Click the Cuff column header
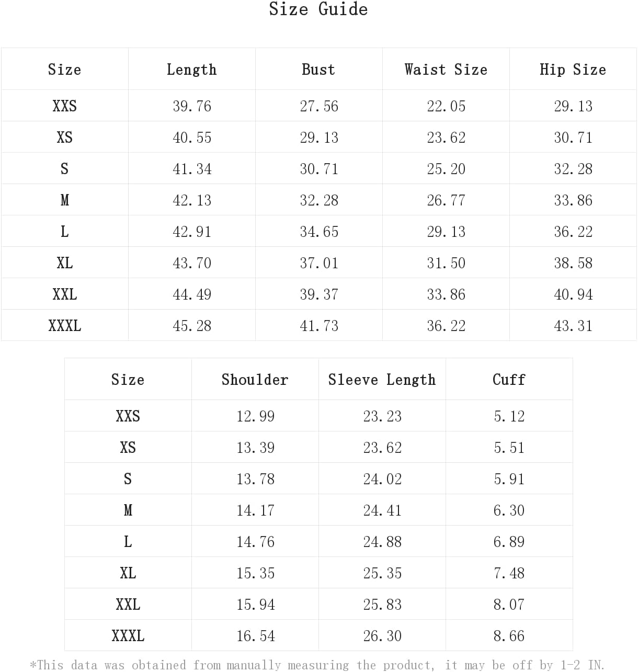Image resolution: width=638 pixels, height=672 pixels. pos(509,380)
